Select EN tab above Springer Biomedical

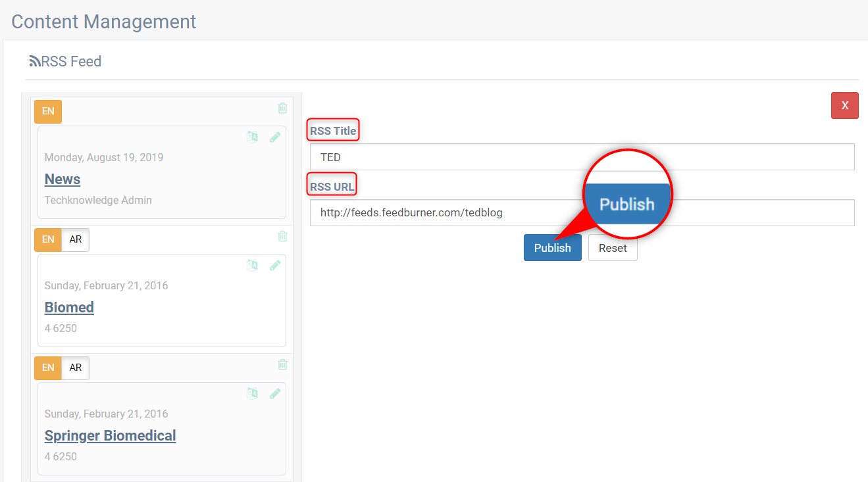pyautogui.click(x=48, y=368)
